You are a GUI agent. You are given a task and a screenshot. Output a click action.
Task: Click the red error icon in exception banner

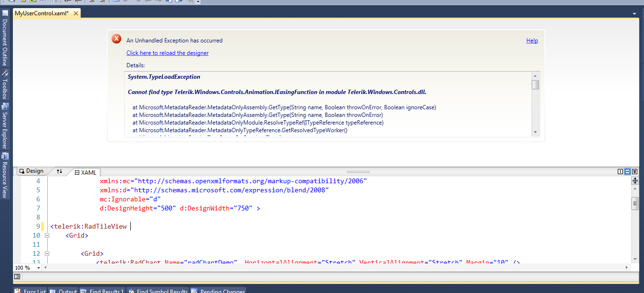coord(116,39)
